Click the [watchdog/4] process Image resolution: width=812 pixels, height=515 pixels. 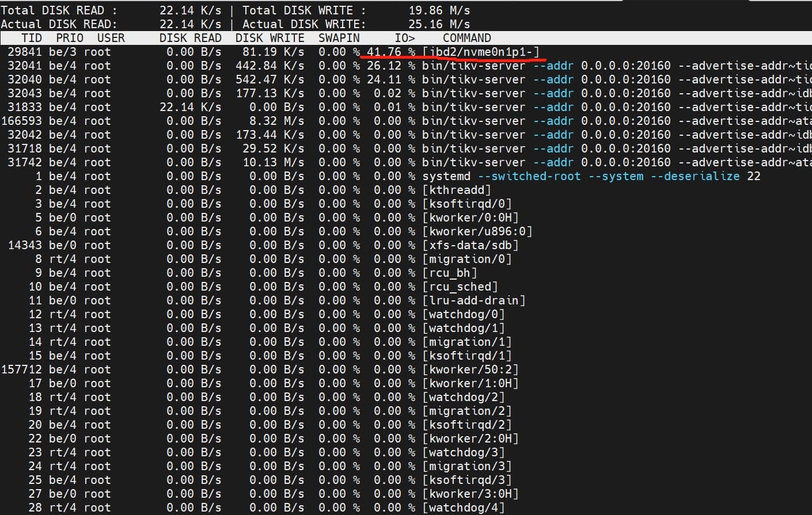[x=464, y=508]
